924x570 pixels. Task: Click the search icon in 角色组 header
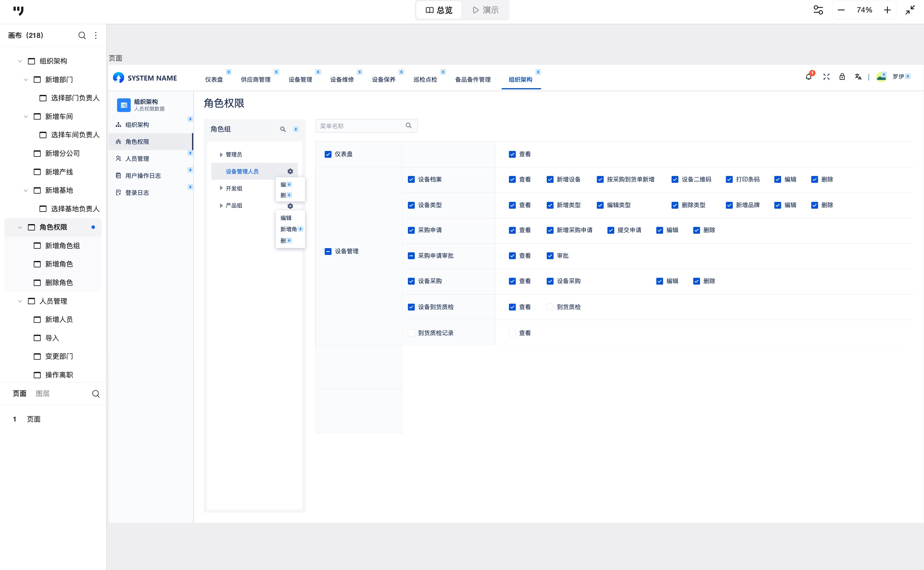click(283, 129)
